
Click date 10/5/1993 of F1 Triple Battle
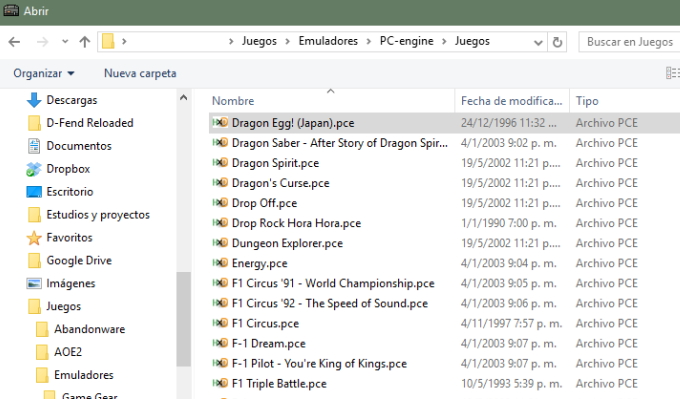[511, 383]
